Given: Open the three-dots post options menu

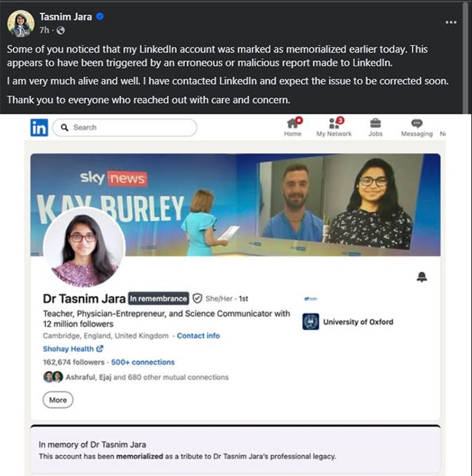Looking at the screenshot, I should 451,22.
